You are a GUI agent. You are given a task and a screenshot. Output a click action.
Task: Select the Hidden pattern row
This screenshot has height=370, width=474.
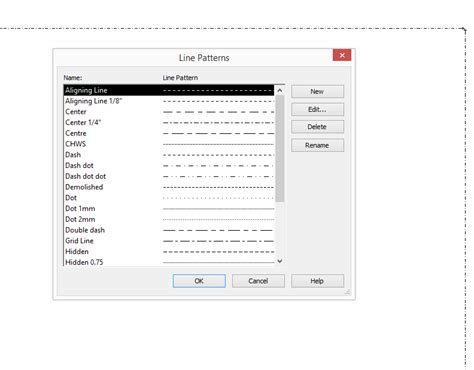[169, 251]
